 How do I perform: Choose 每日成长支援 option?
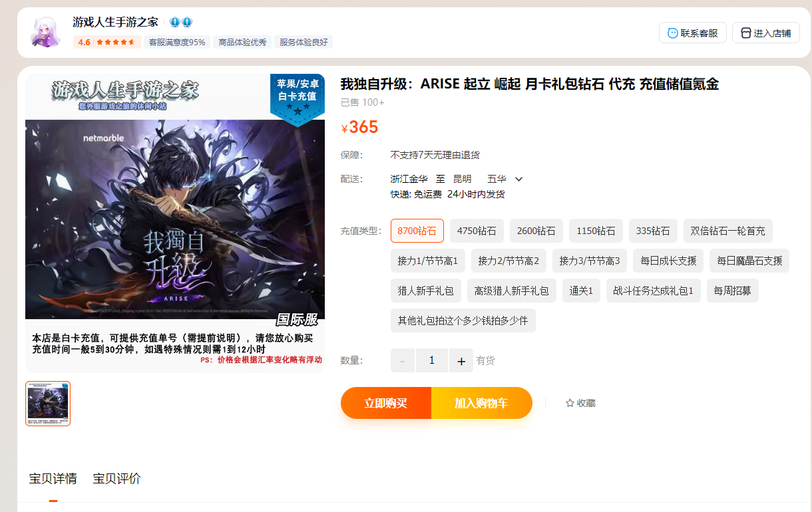(668, 261)
